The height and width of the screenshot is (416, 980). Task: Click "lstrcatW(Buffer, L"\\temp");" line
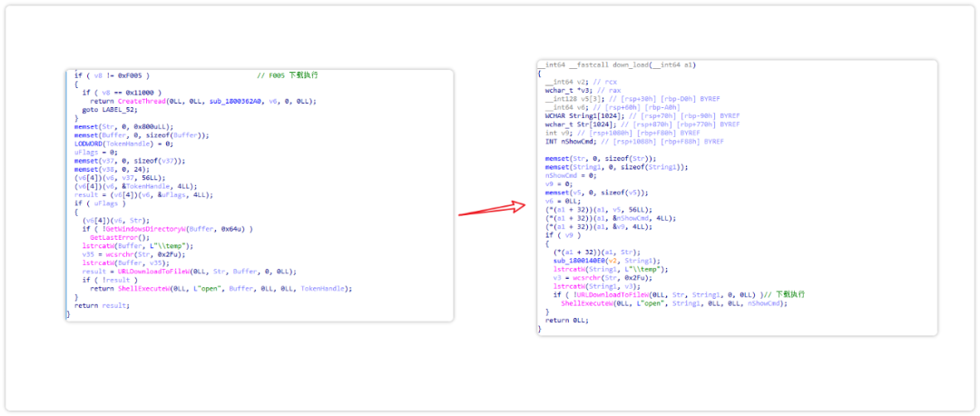tap(138, 246)
